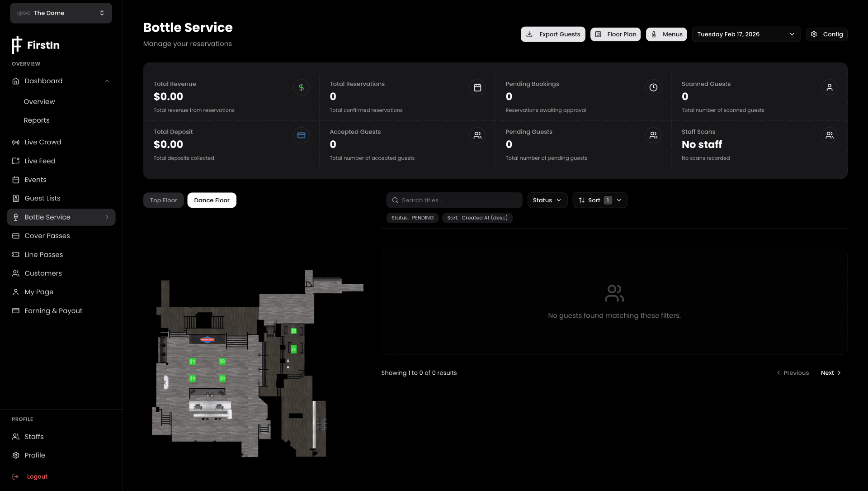Toggle the Sort Created At desc chip
Screen dimensions: 868x491
(477, 218)
